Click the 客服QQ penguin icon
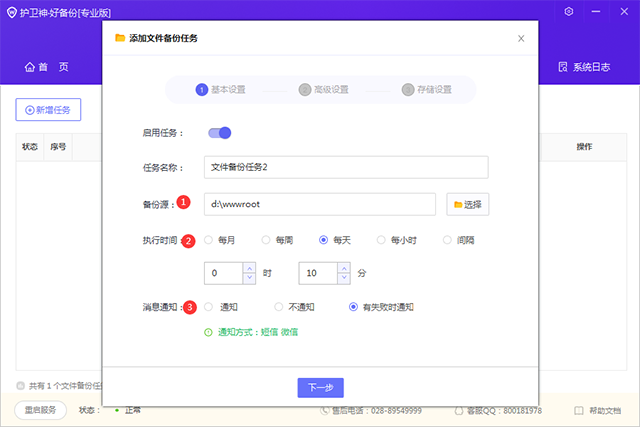This screenshot has height=427, width=640. pos(459,411)
